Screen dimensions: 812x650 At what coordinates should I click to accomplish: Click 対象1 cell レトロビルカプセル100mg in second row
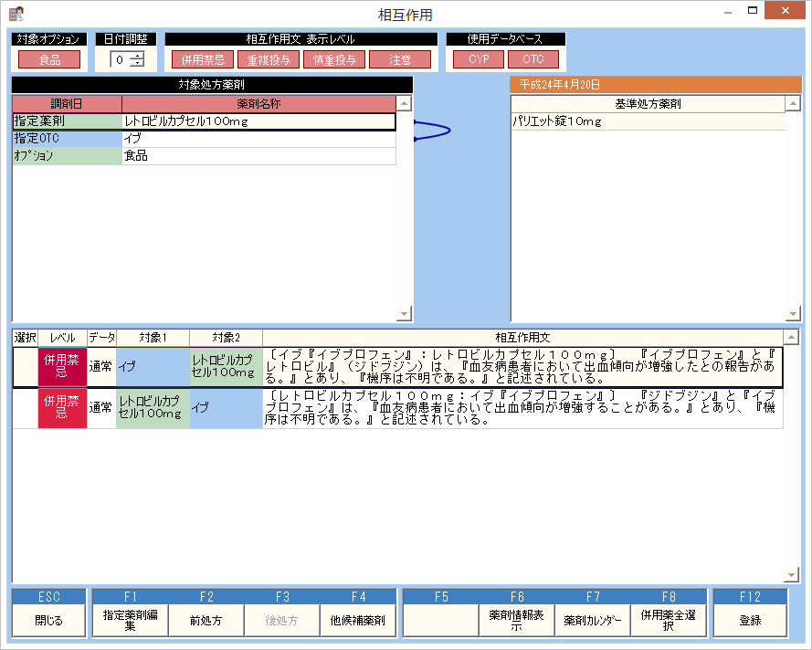coord(153,408)
